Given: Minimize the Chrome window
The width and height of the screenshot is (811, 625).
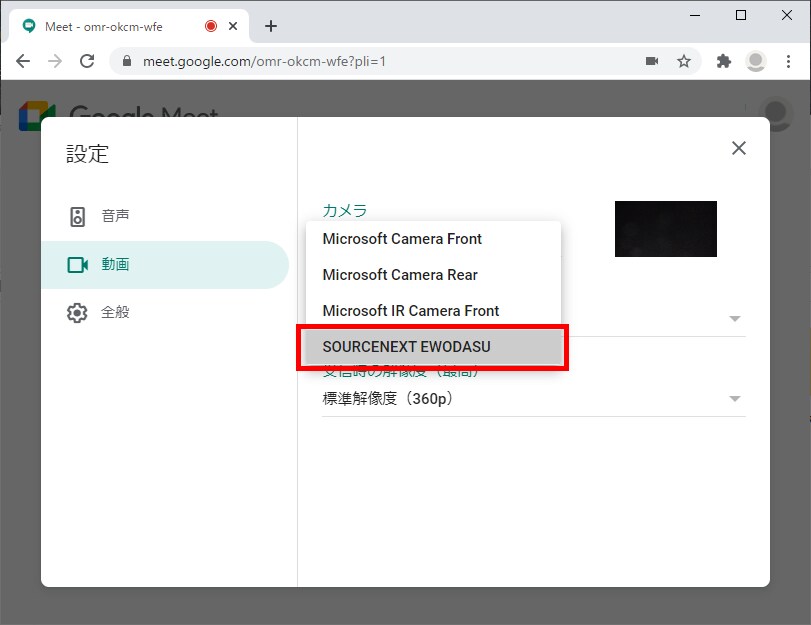Looking at the screenshot, I should pyautogui.click(x=695, y=16).
